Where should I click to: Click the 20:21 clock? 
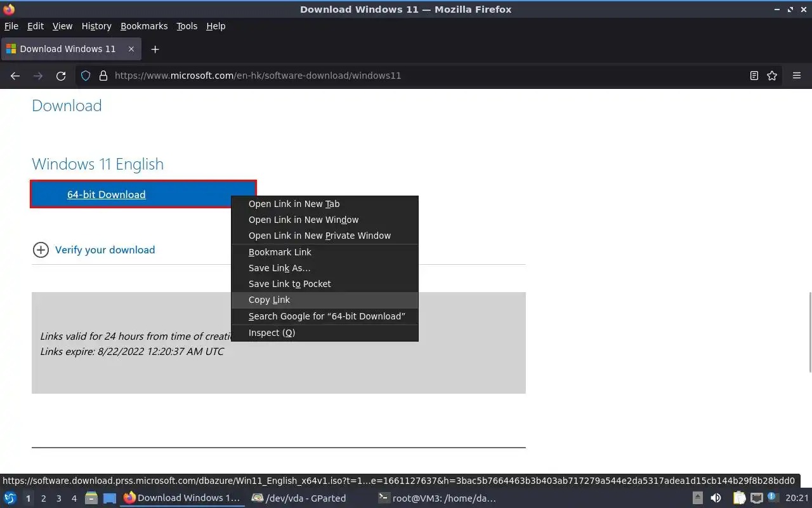797,498
